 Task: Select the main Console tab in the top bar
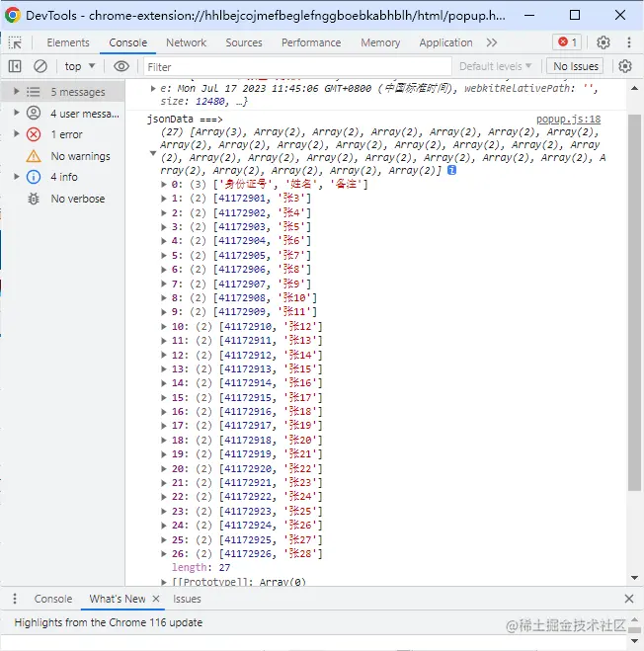[127, 42]
